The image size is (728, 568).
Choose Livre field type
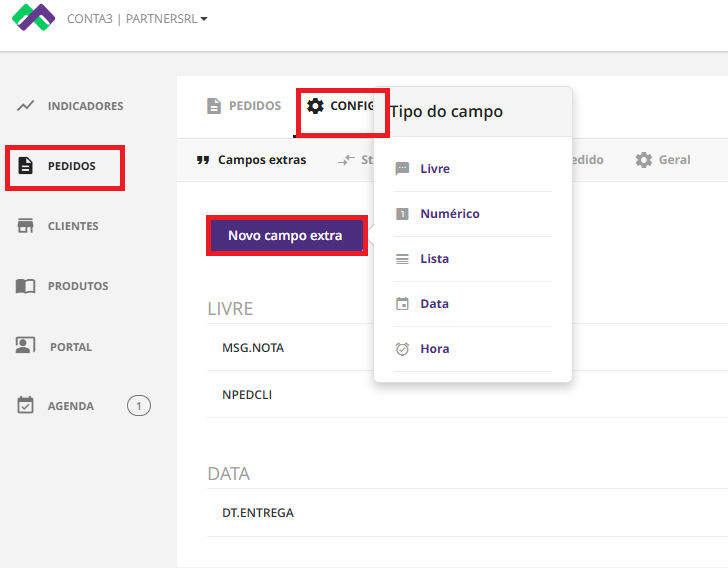pos(435,169)
